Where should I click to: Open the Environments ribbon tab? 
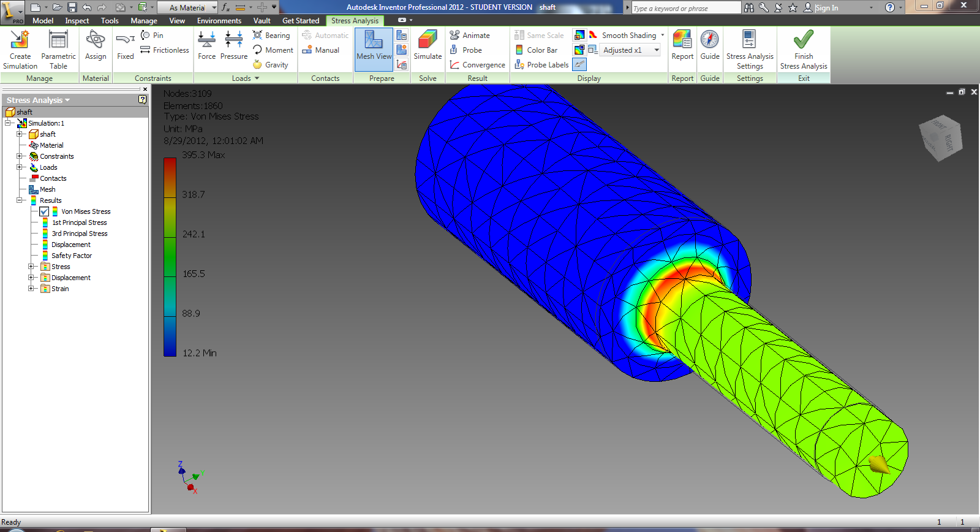pos(219,21)
